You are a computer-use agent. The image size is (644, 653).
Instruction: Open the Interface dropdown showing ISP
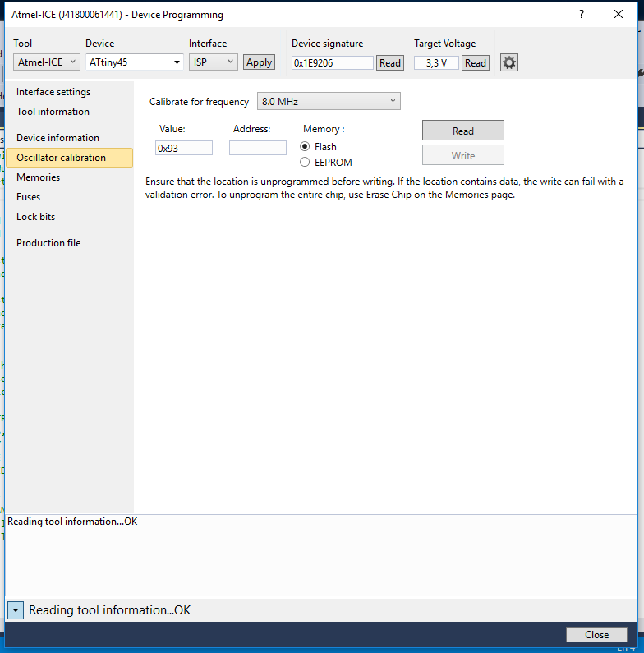(214, 62)
